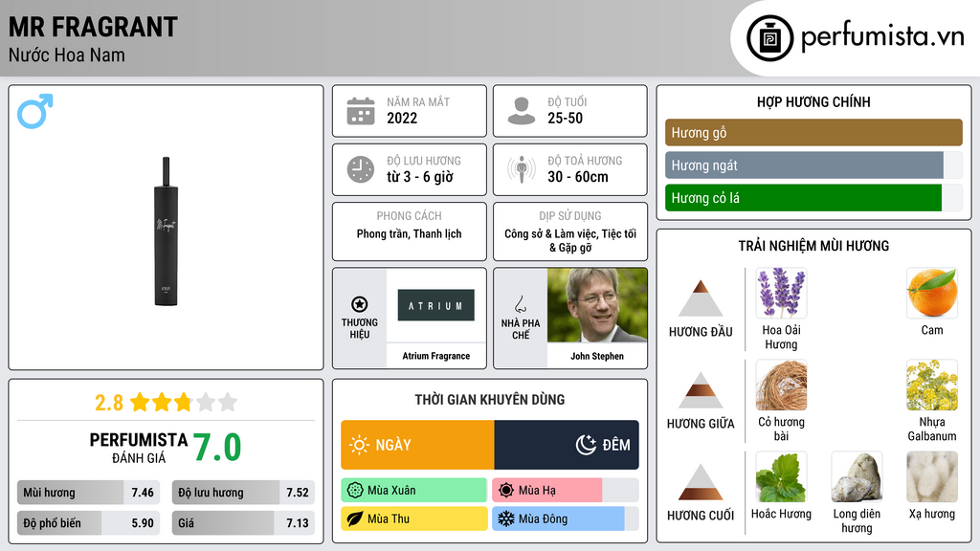Click the '30 - 60cm' projection value
This screenshot has width=980, height=551.
tap(578, 177)
